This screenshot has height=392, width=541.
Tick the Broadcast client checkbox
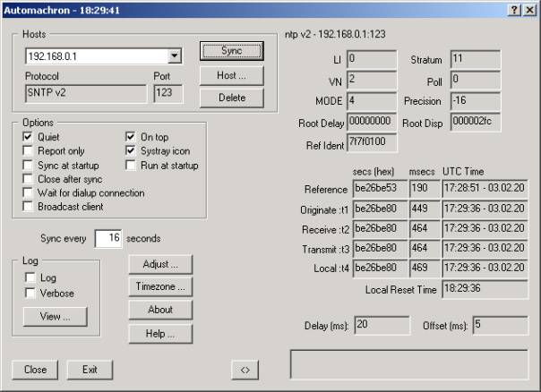coord(29,206)
